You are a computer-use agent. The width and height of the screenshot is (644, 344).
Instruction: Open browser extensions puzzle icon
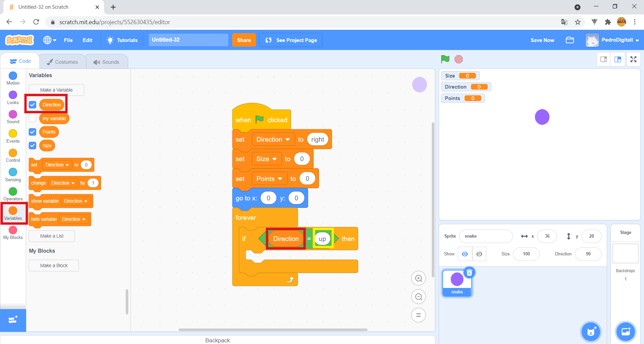[608, 22]
